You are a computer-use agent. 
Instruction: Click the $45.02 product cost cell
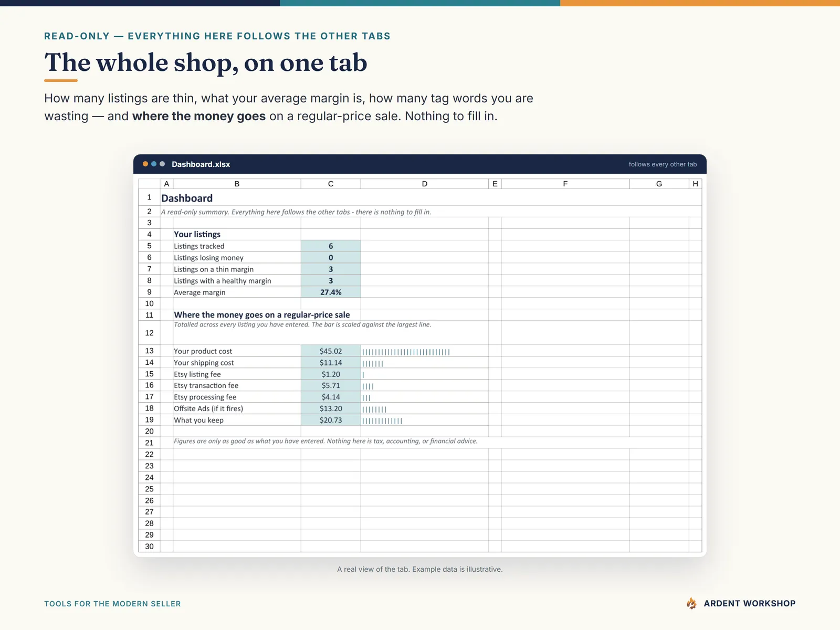331,351
